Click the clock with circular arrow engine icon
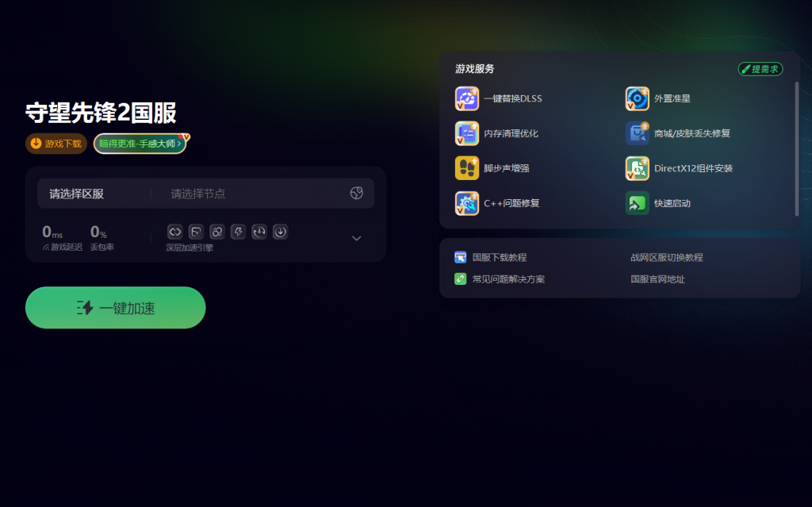 259,232
